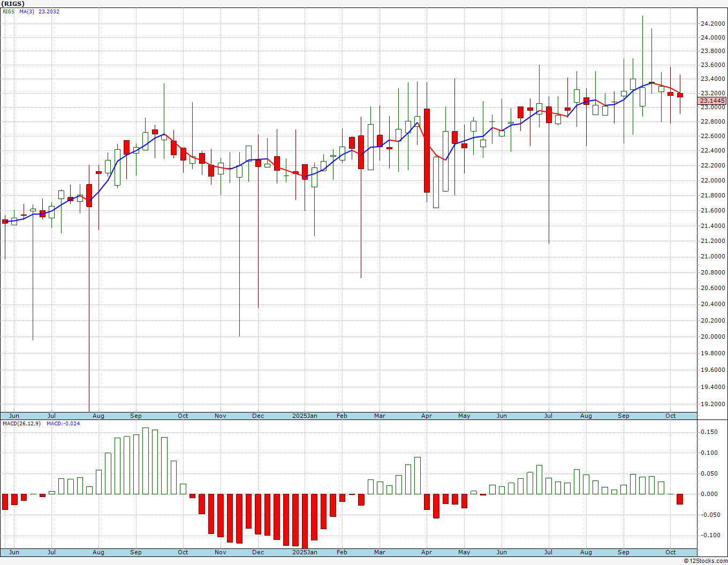Click the highlighted 23.1445 current price tag

[712, 101]
